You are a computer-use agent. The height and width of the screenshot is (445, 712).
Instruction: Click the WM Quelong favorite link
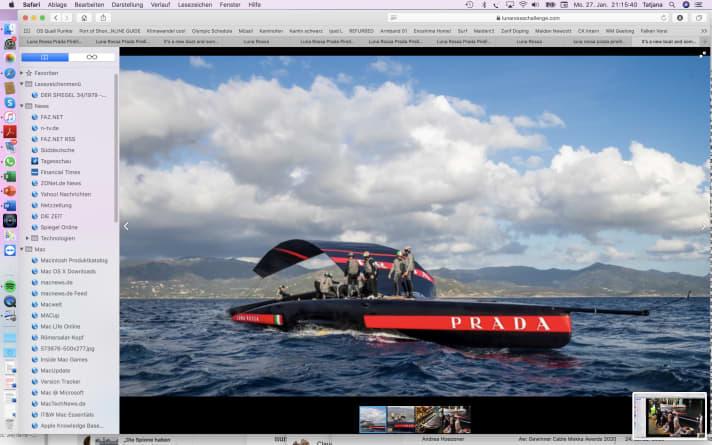pos(619,31)
